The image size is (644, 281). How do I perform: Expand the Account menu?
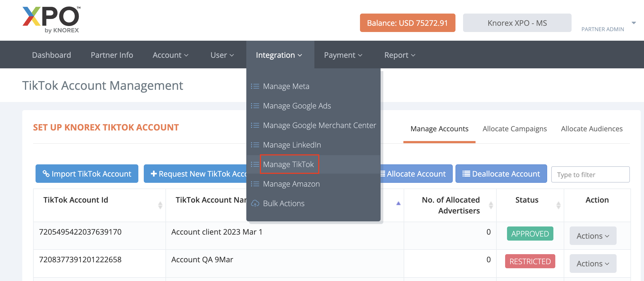coord(170,55)
